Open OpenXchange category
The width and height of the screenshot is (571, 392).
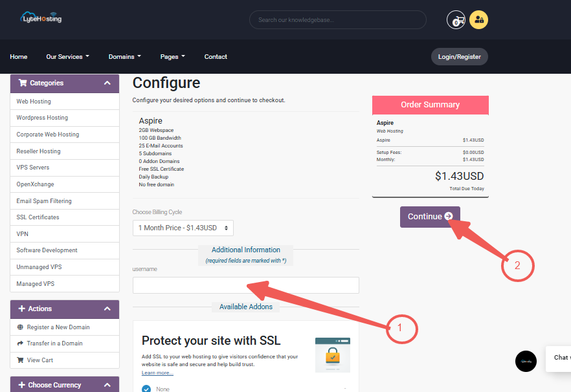[x=65, y=184]
